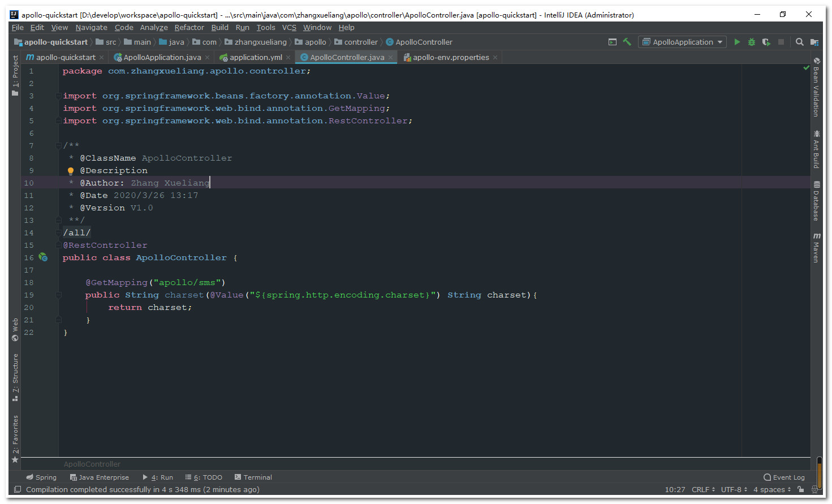Click the fold end marker at line 21
This screenshot has height=504, width=832.
pyautogui.click(x=59, y=320)
